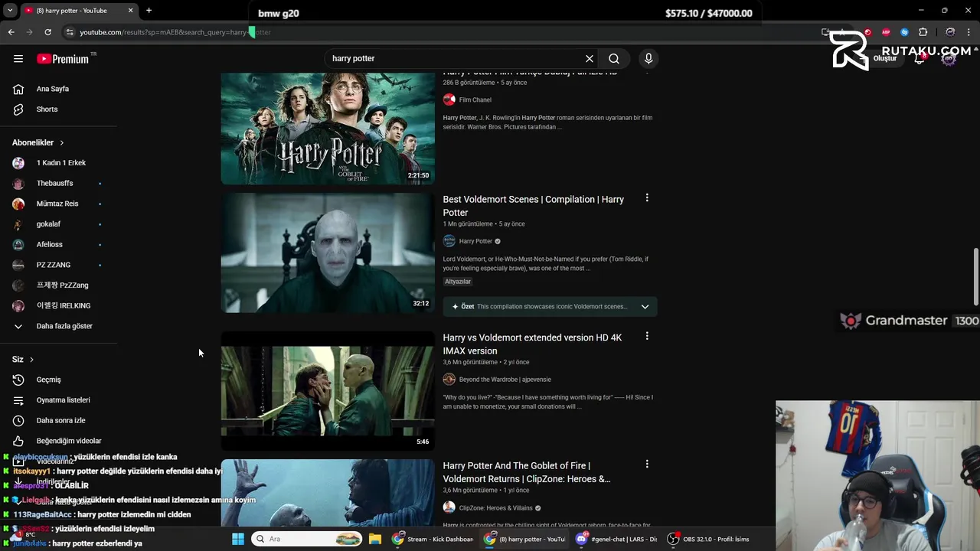The image size is (980, 551).
Task: Open Harry vs Voldemort extended version title
Action: [532, 344]
